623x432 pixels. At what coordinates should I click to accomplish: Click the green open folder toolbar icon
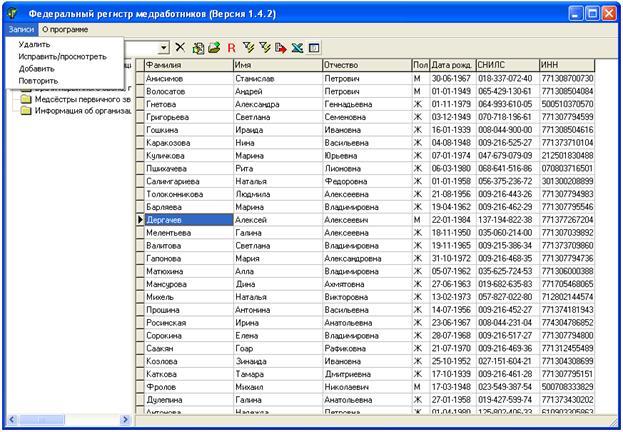[x=215, y=48]
